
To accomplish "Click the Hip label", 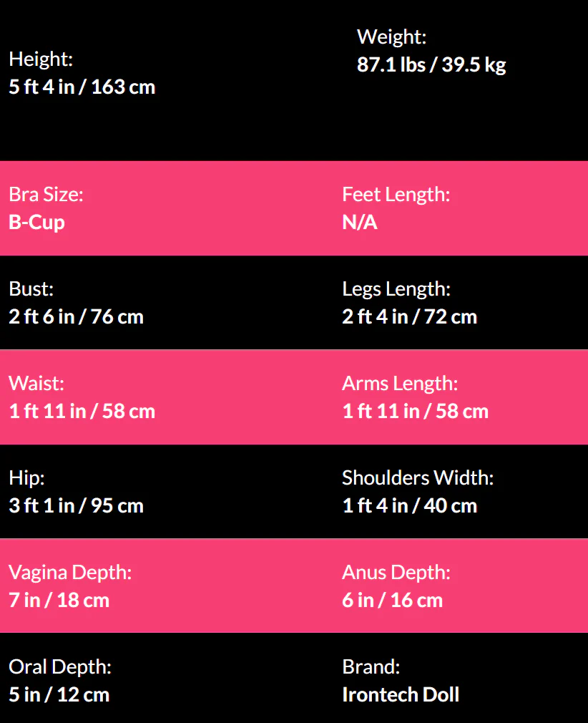I will [26, 478].
